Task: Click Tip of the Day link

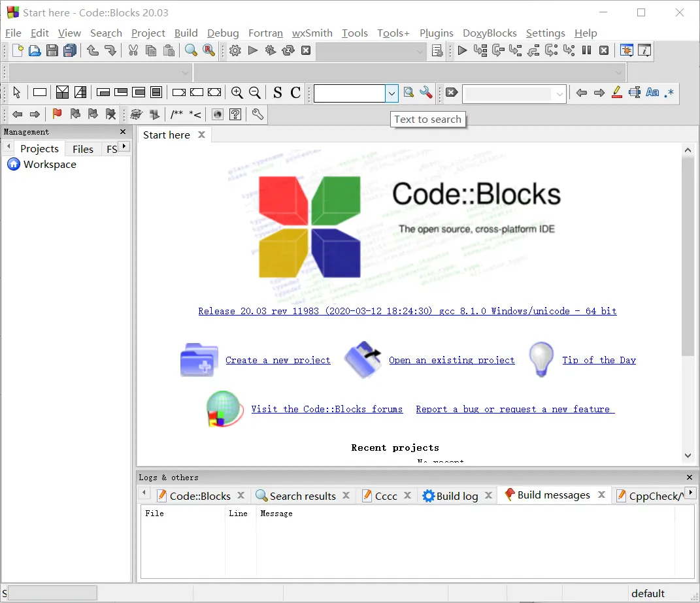Action: pos(599,360)
